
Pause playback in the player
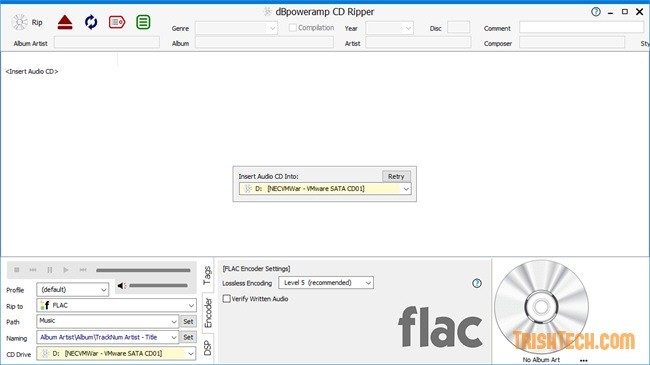coord(50,270)
